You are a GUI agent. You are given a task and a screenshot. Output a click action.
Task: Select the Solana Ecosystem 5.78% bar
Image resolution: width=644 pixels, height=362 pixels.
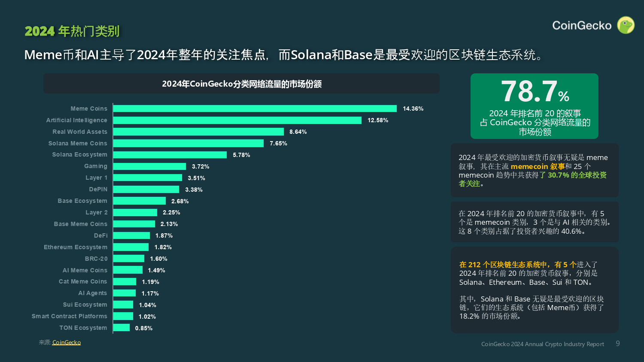170,155
